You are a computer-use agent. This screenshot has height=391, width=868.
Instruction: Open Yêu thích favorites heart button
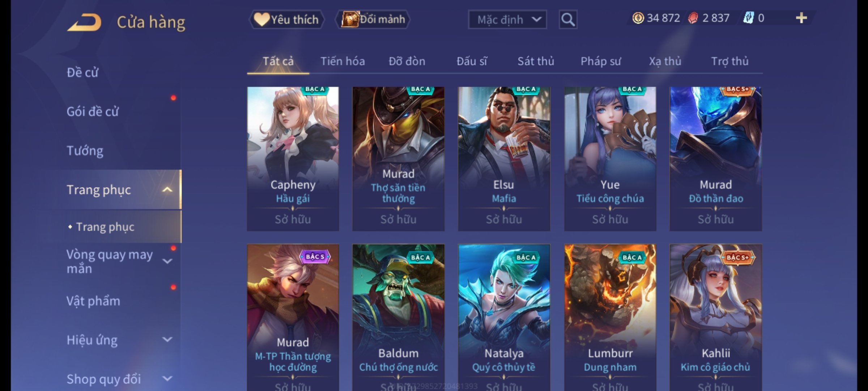tap(286, 20)
